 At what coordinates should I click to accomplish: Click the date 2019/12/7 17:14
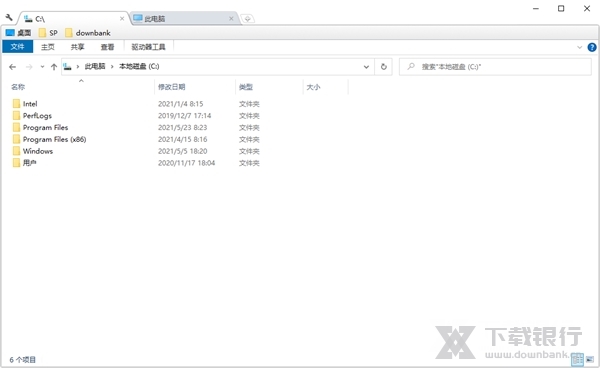[184, 116]
